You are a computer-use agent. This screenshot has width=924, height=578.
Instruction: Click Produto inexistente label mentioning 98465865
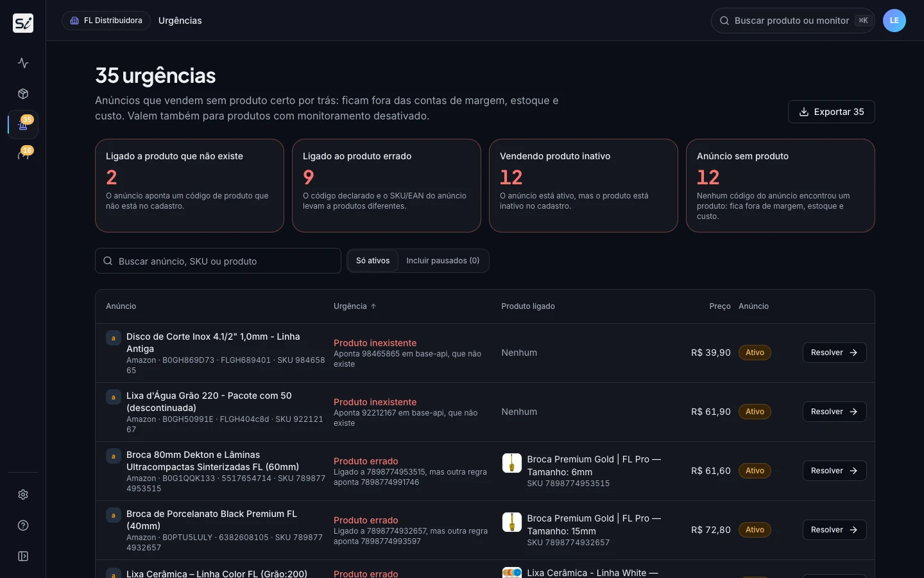pos(375,343)
